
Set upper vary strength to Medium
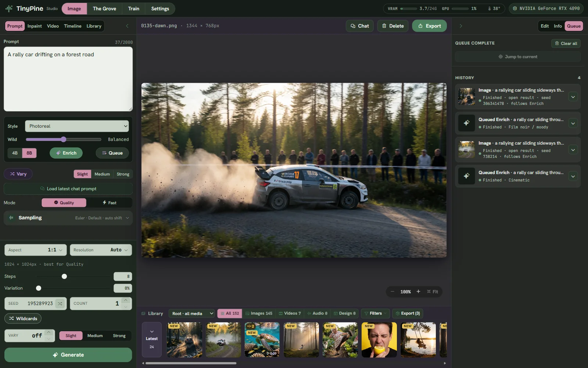coord(102,174)
